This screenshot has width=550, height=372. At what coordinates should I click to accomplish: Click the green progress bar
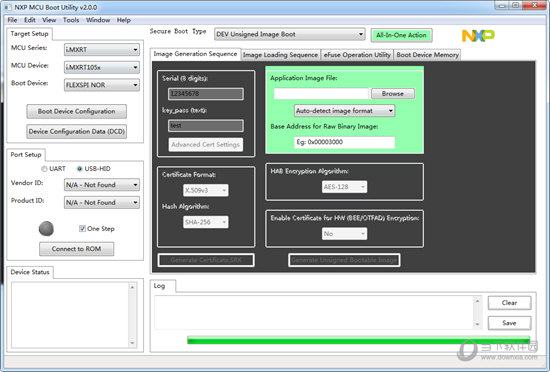(x=358, y=340)
